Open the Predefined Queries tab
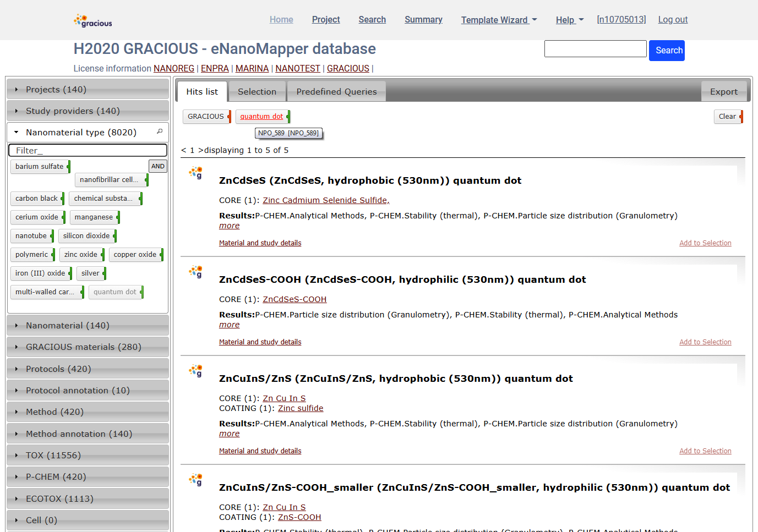 click(336, 92)
